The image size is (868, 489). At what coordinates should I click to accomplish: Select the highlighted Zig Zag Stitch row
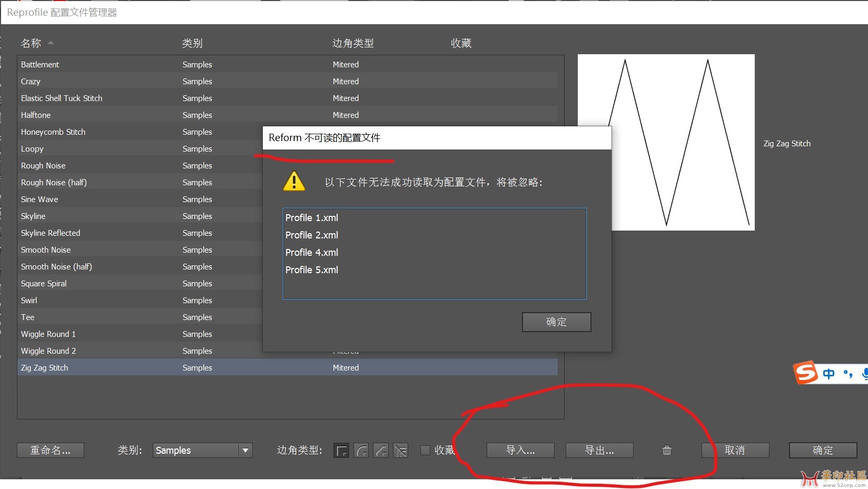pyautogui.click(x=288, y=367)
